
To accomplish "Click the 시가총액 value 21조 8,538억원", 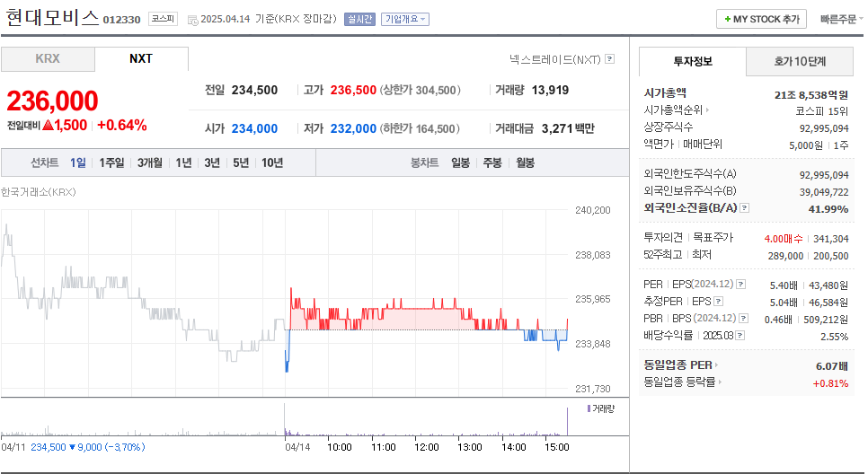I will click(x=811, y=94).
